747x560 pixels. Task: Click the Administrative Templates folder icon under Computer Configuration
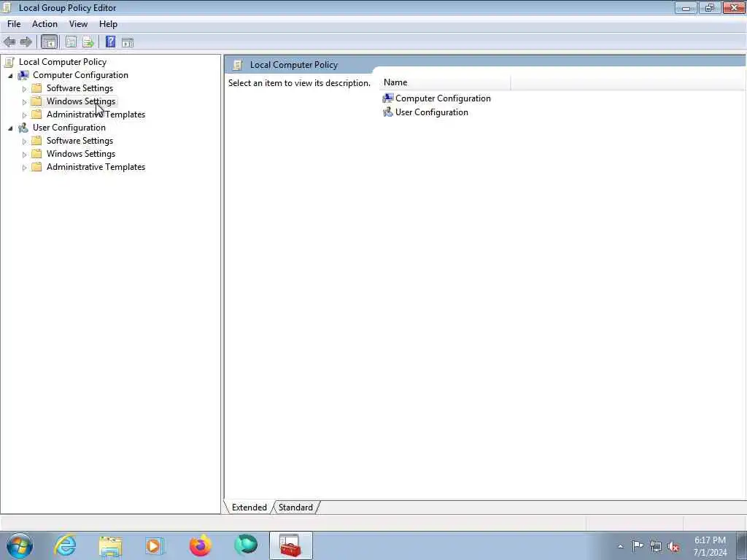[36, 114]
